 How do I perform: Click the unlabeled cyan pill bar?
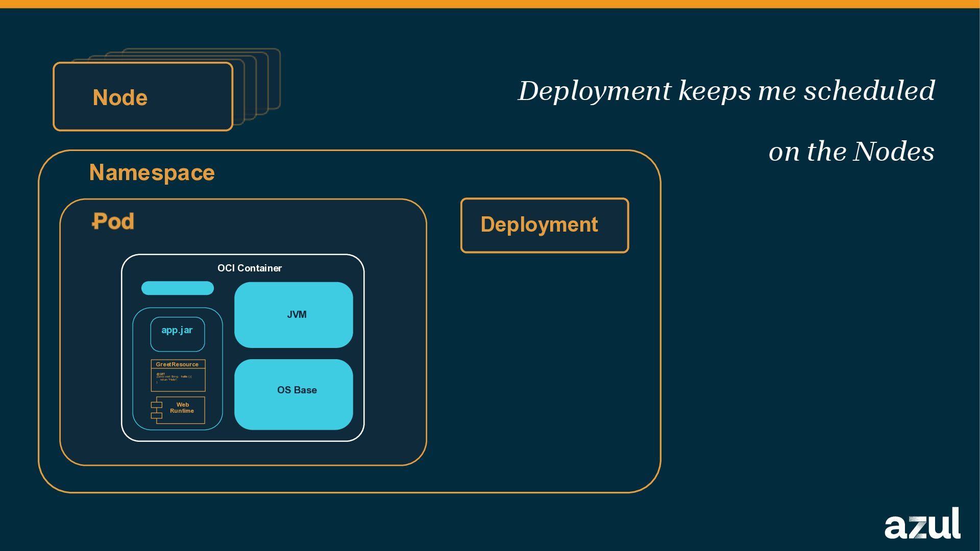click(x=178, y=288)
